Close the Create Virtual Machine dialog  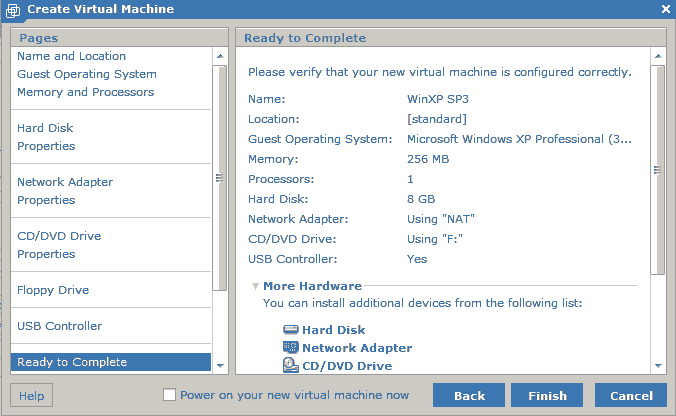(x=666, y=9)
